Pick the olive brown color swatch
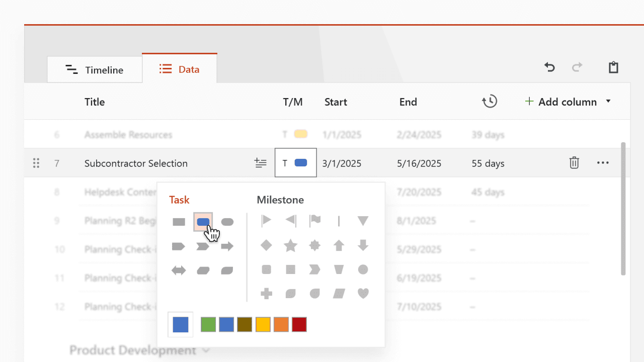The image size is (644, 362). (x=245, y=324)
